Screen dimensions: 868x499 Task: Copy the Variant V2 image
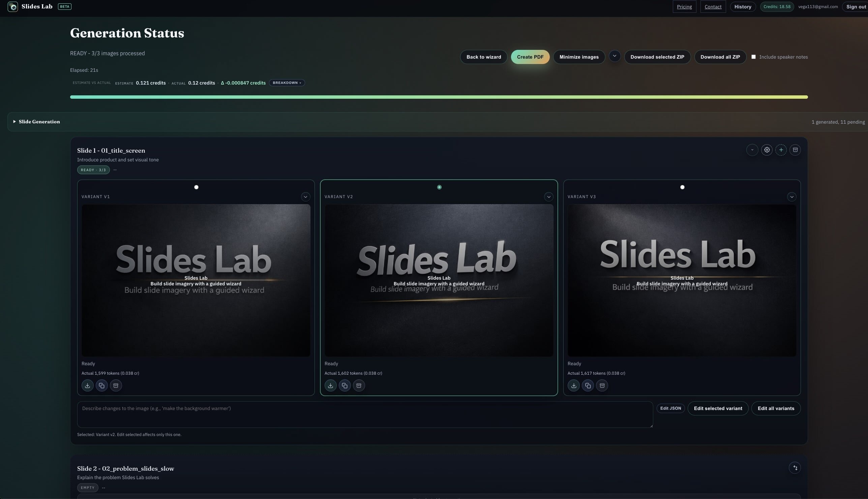coord(345,385)
